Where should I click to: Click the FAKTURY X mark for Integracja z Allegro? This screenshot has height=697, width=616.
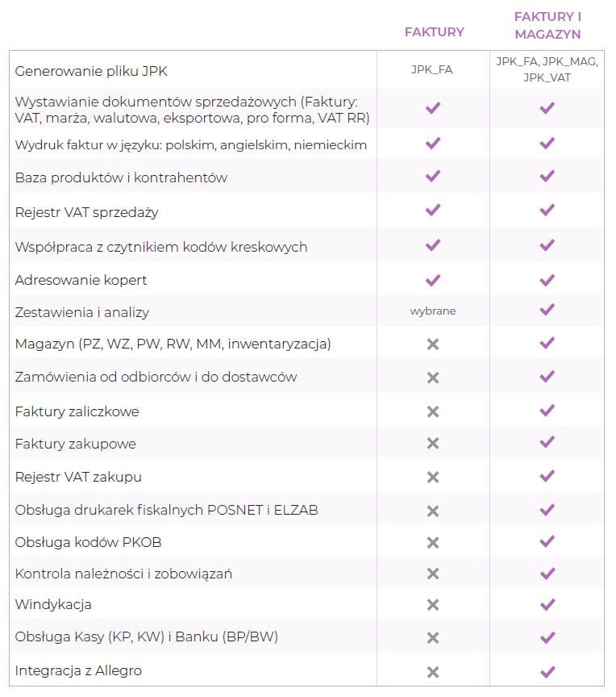tap(433, 671)
